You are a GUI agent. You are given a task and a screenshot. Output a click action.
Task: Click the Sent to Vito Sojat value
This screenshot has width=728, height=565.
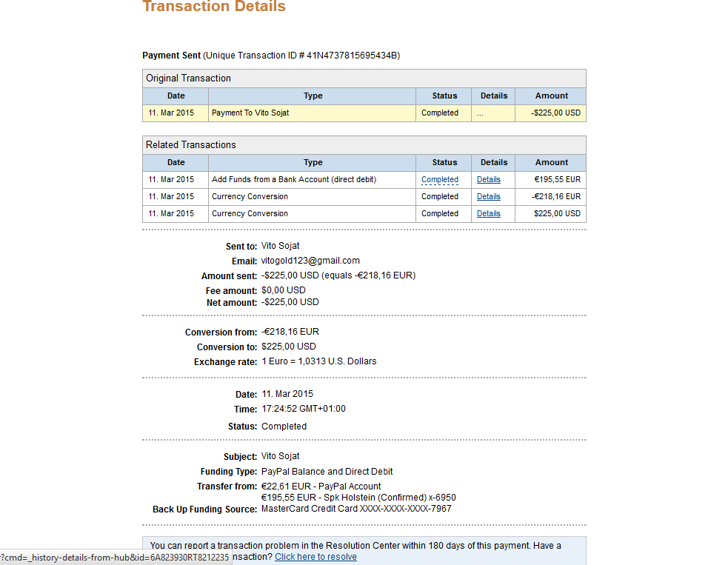coord(281,246)
